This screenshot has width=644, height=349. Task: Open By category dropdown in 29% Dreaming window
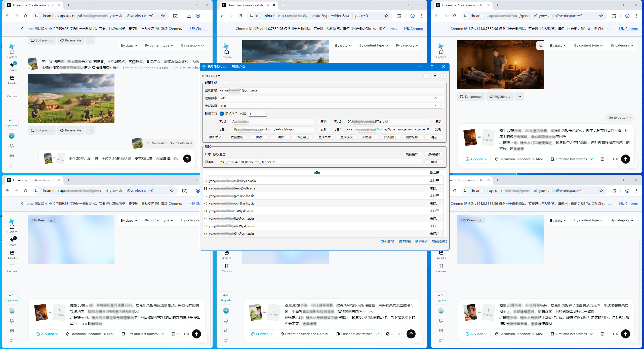tap(622, 220)
